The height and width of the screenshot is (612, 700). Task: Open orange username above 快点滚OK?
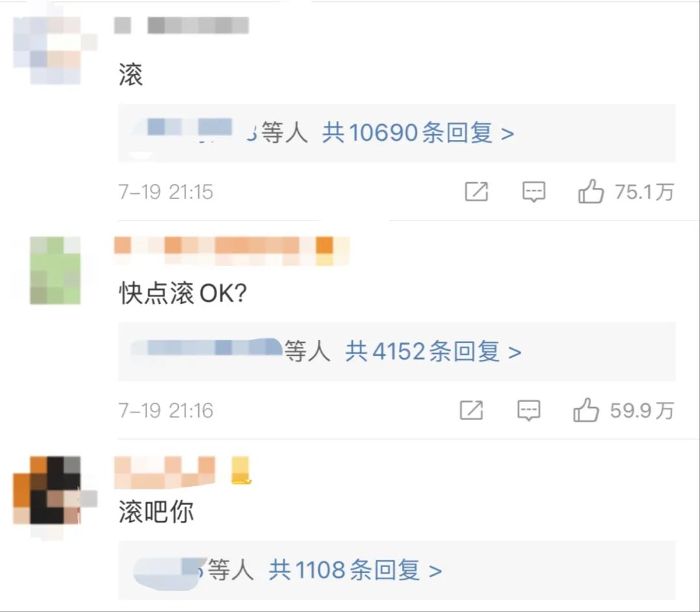click(231, 251)
